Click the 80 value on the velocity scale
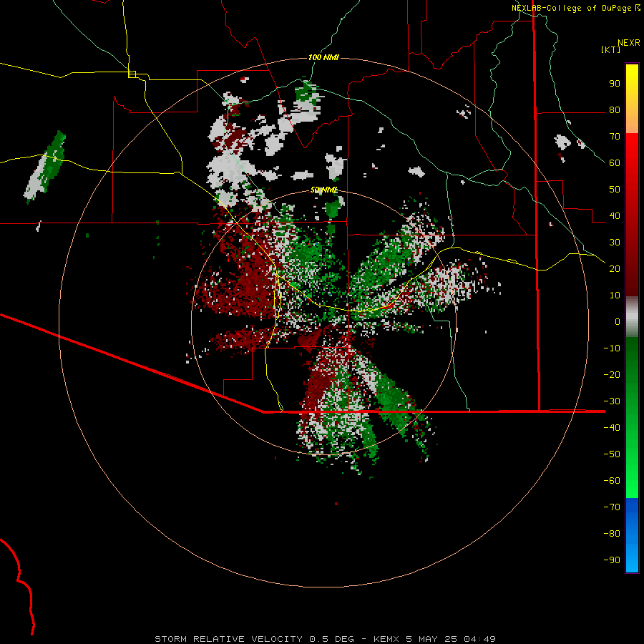Viewport: 644px width, 644px height. 615,110
